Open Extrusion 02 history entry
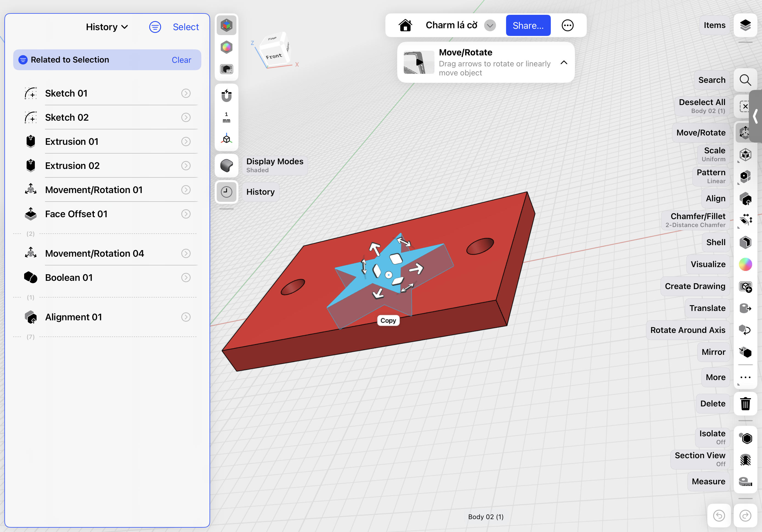Screen dimensions: 762x532 click(x=72, y=166)
